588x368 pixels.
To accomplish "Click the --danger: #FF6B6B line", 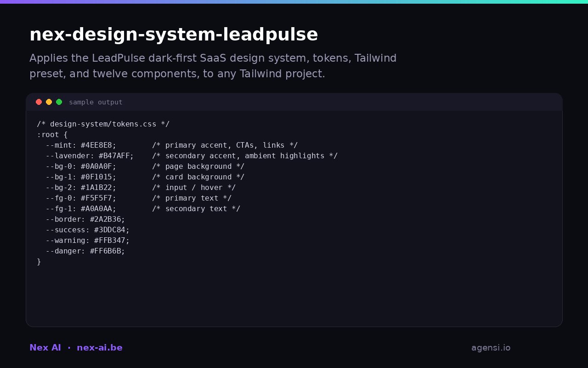I will (85, 251).
